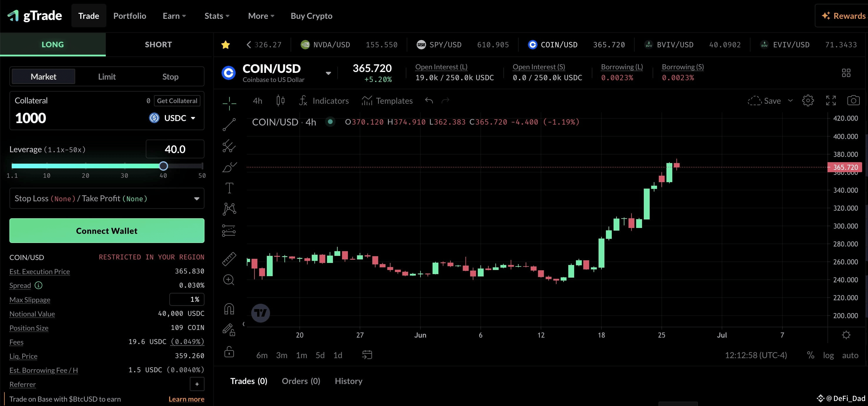The image size is (868, 406).
Task: Click the Get Collateral button
Action: 177,101
